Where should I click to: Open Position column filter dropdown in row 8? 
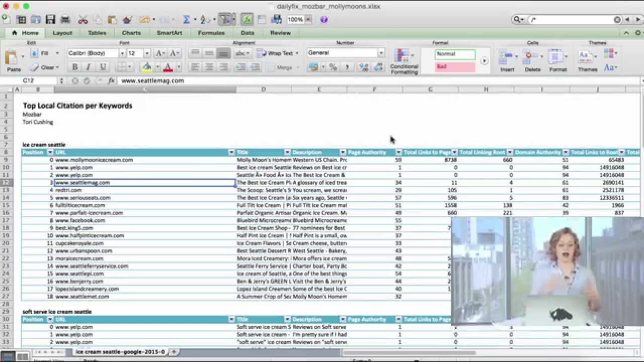[50, 152]
